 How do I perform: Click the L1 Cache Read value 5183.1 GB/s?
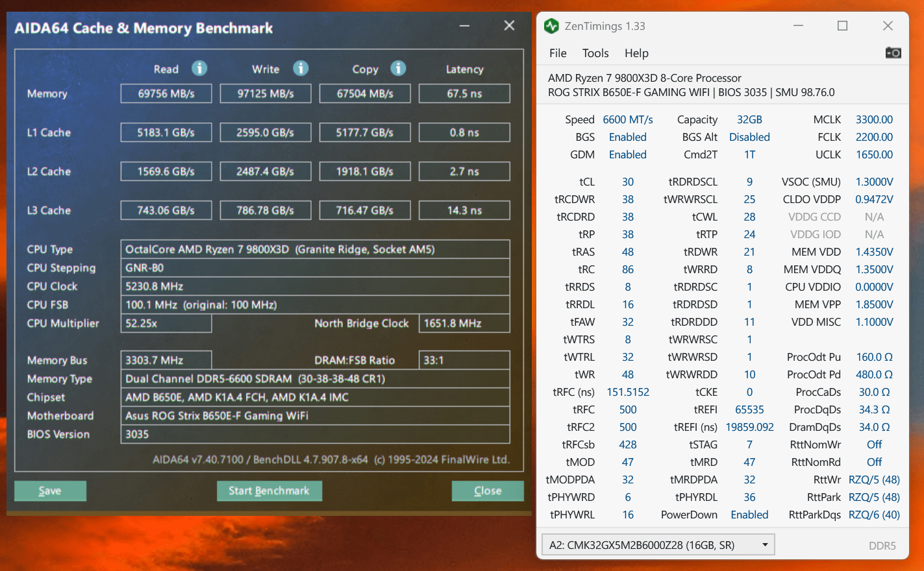click(166, 132)
